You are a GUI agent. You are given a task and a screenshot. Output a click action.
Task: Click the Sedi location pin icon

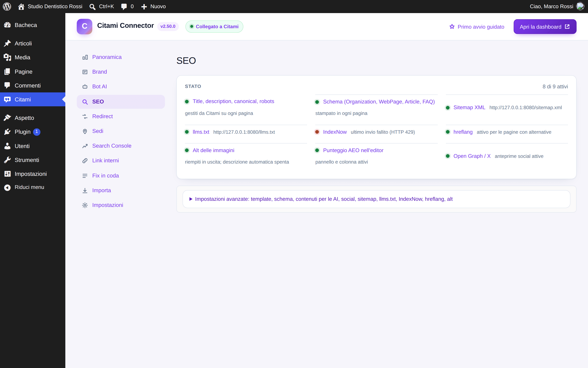pyautogui.click(x=85, y=131)
